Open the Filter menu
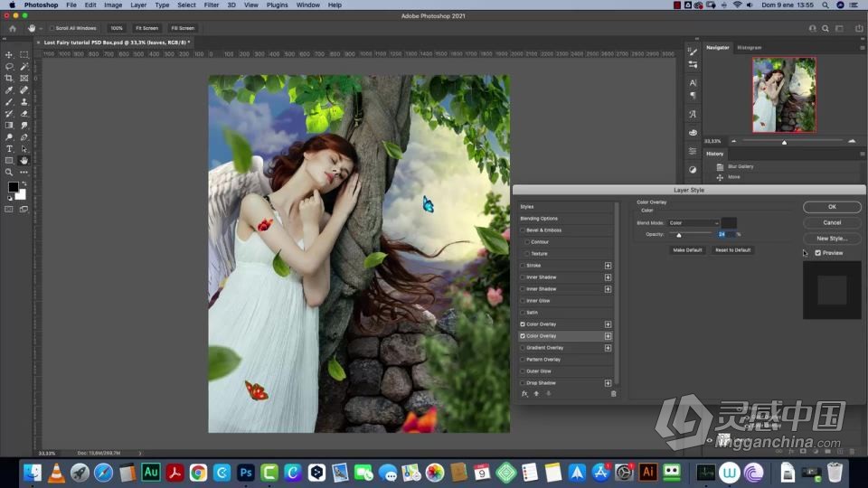Screen dimensions: 868x488 point(211,5)
